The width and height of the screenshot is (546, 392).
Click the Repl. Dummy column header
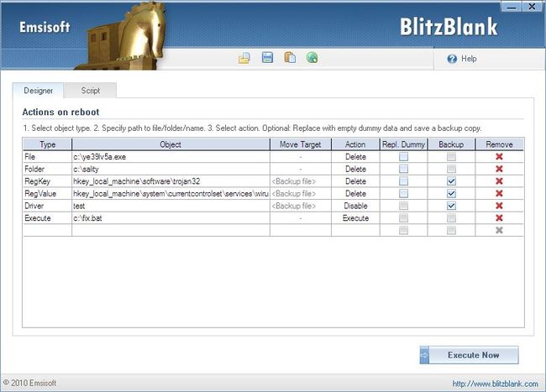tap(403, 144)
